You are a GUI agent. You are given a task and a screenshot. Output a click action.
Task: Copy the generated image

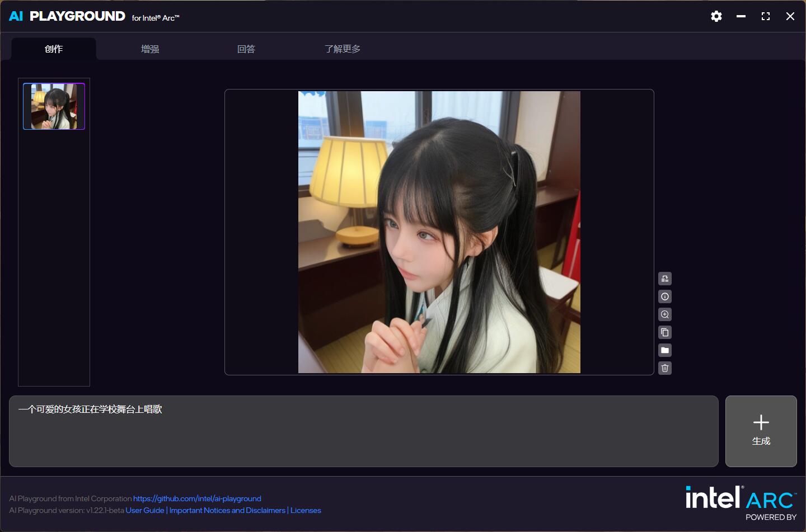(x=665, y=332)
